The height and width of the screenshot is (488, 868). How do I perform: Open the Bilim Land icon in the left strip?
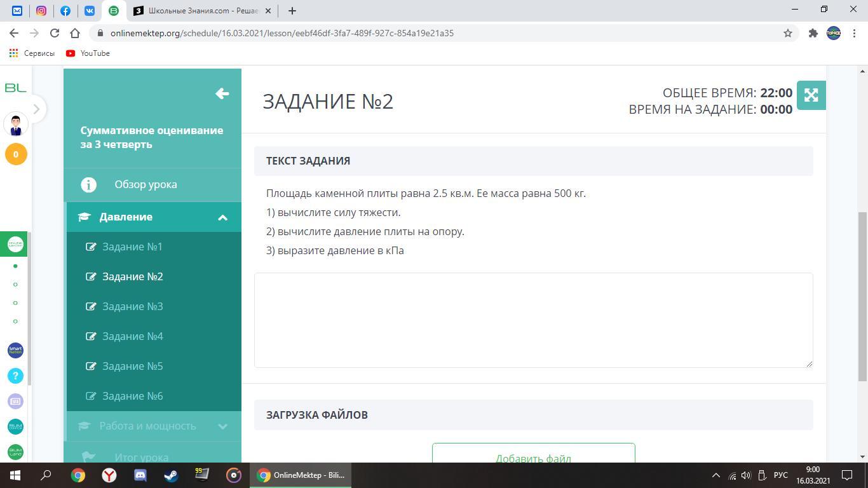coord(15,452)
